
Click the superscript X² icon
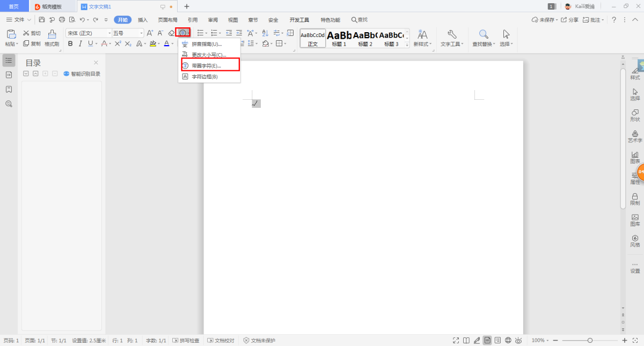[x=118, y=43]
